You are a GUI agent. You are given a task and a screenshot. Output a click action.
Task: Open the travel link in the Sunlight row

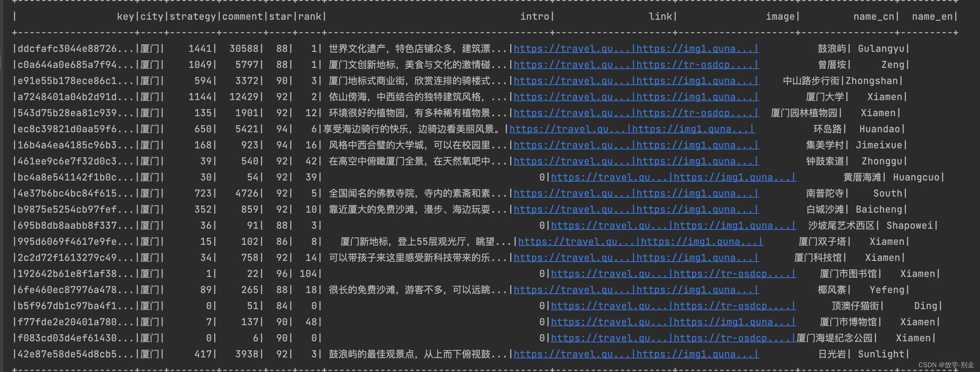point(572,354)
